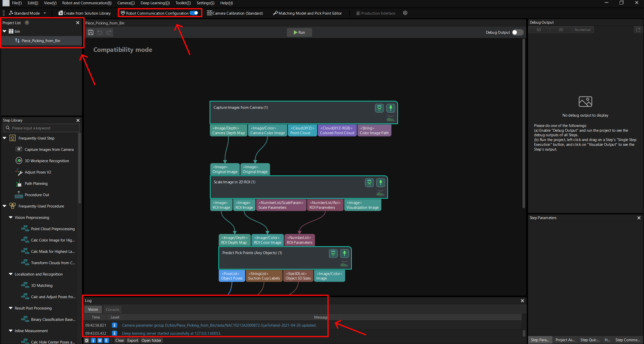Select the Point Cloud Preprocessing procedure
The width and height of the screenshot is (644, 344).
point(48,229)
